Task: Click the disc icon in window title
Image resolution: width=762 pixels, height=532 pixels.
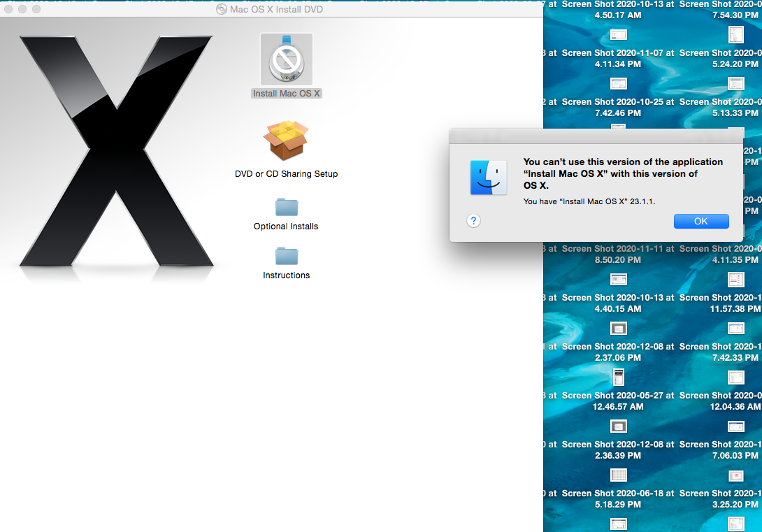Action: pyautogui.click(x=221, y=9)
